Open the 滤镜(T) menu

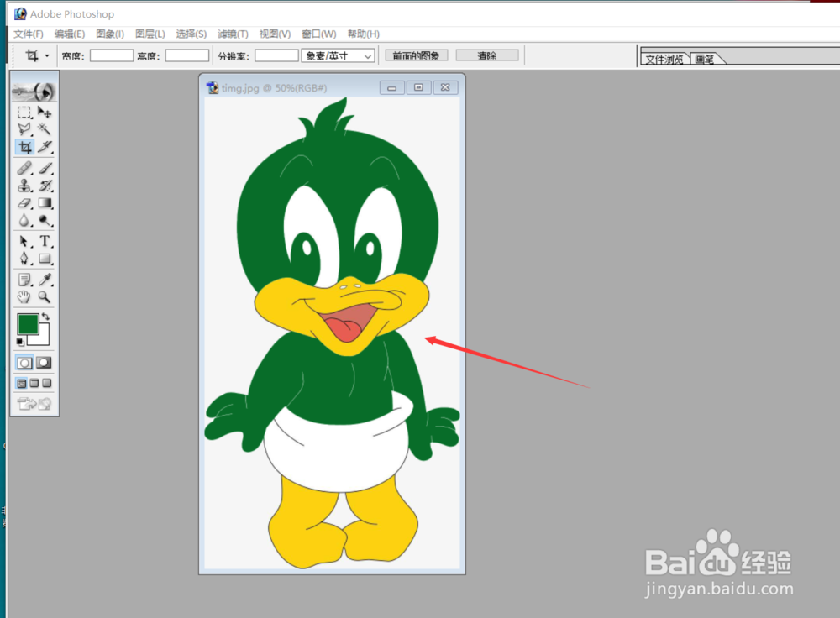pyautogui.click(x=233, y=34)
